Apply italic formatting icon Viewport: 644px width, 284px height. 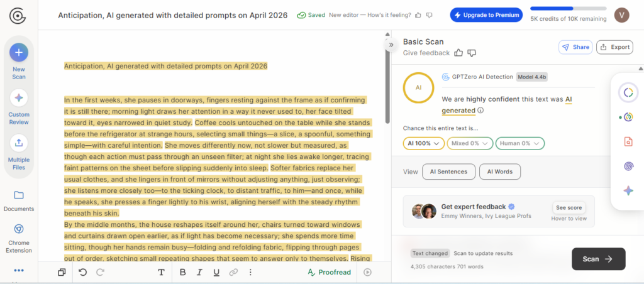pyautogui.click(x=199, y=272)
